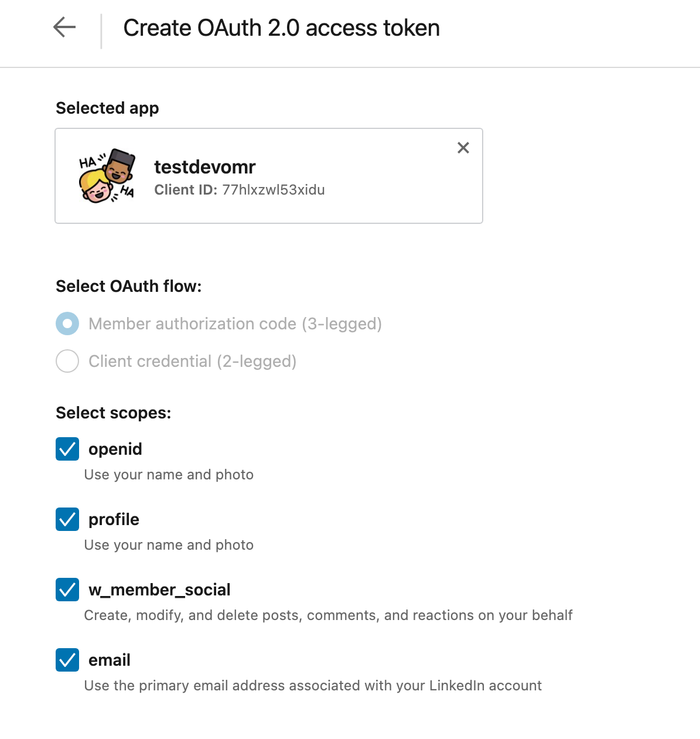This screenshot has height=739, width=700.
Task: Go back using the left arrow icon
Action: (x=64, y=28)
